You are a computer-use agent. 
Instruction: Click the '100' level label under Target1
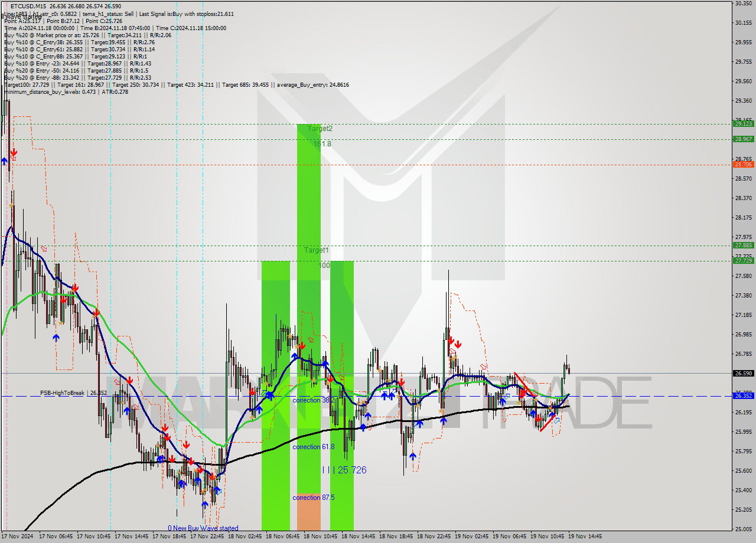[324, 266]
